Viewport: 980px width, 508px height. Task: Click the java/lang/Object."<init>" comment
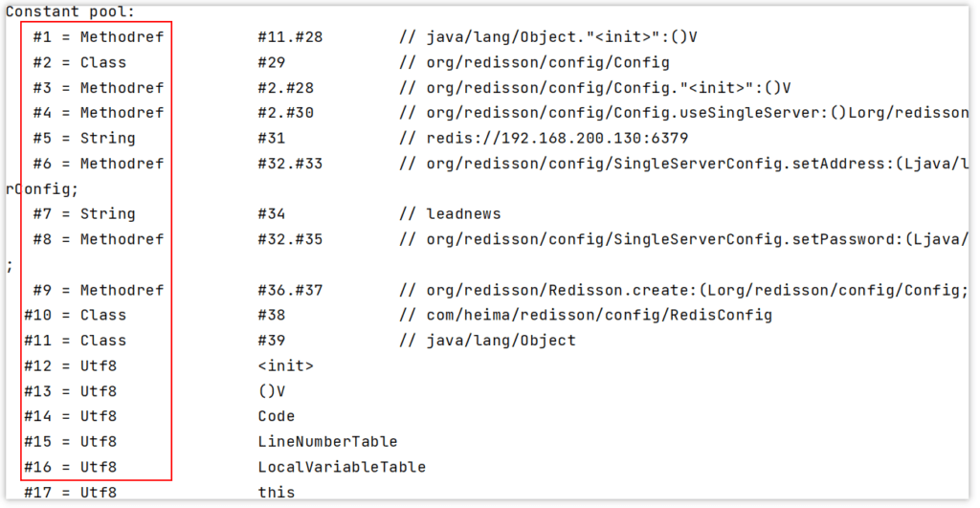tap(547, 37)
